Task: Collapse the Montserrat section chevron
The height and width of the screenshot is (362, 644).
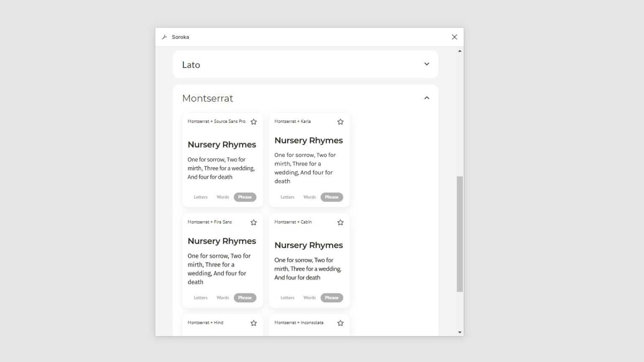Action: tap(427, 98)
